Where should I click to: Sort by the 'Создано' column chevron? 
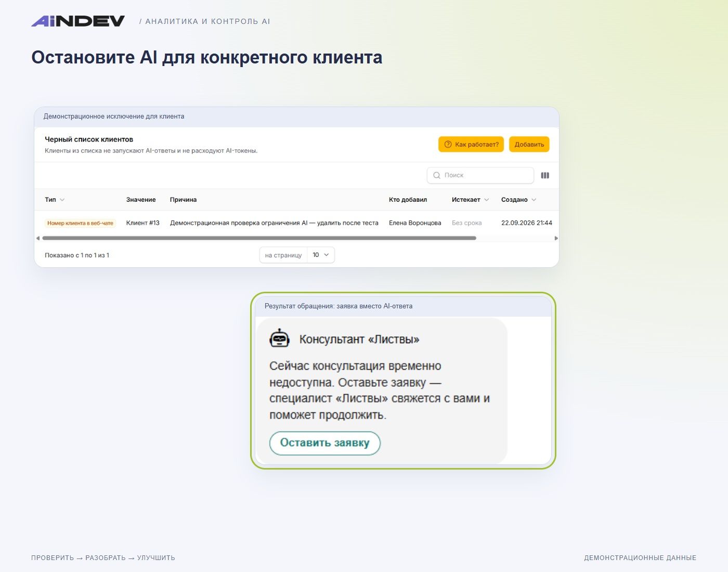(x=534, y=200)
